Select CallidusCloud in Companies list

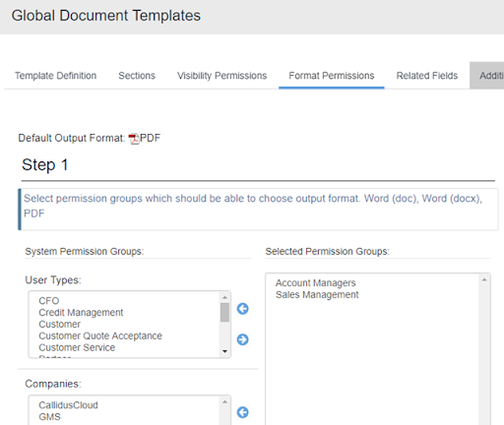pyautogui.click(x=68, y=405)
